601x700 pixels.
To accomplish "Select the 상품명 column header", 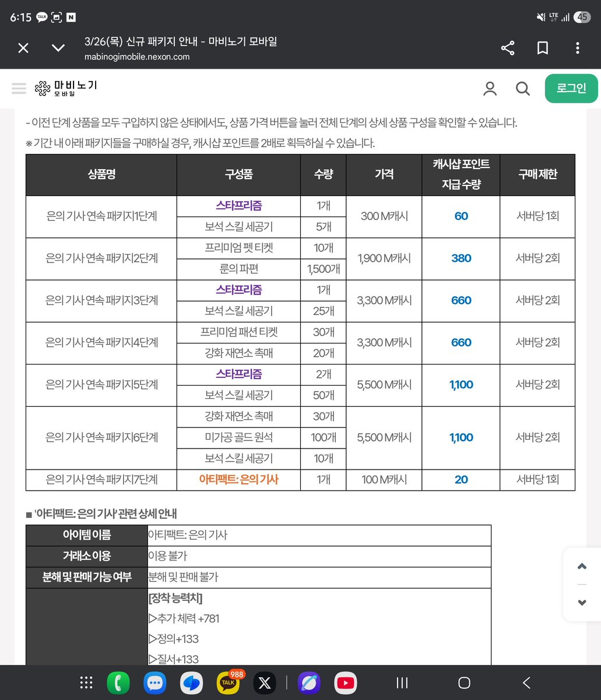I will 101,174.
